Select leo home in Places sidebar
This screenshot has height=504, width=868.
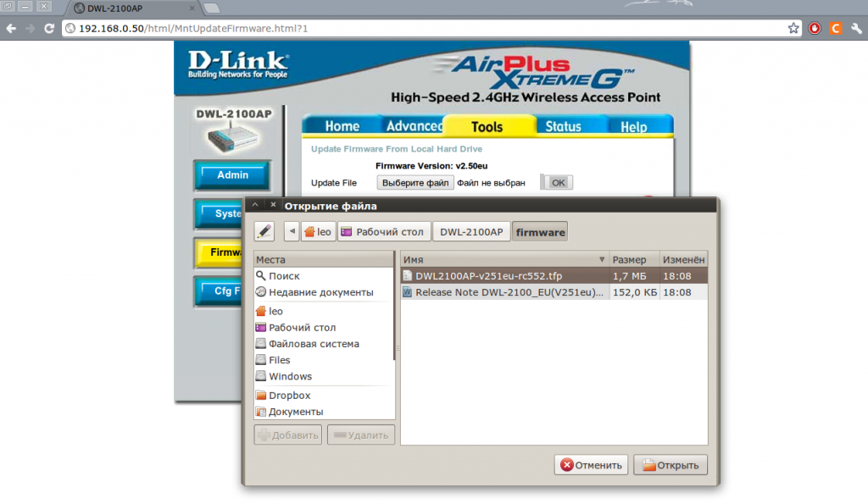(x=325, y=311)
